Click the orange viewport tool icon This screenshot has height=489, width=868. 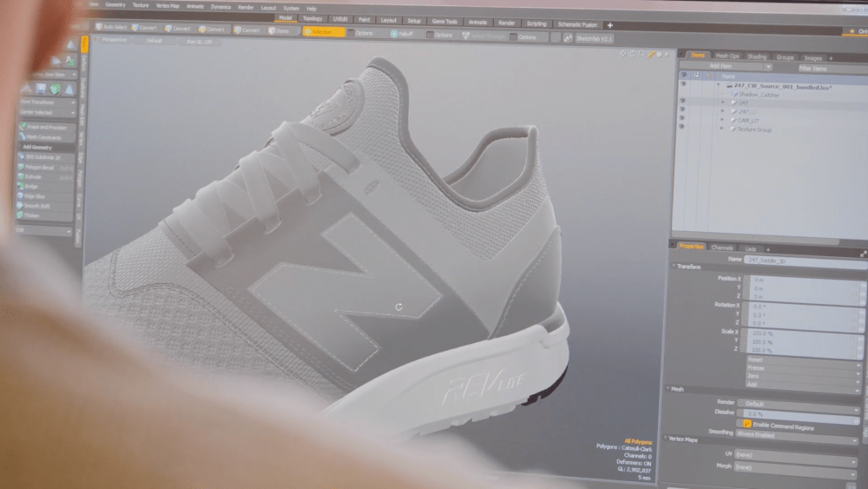(x=652, y=54)
